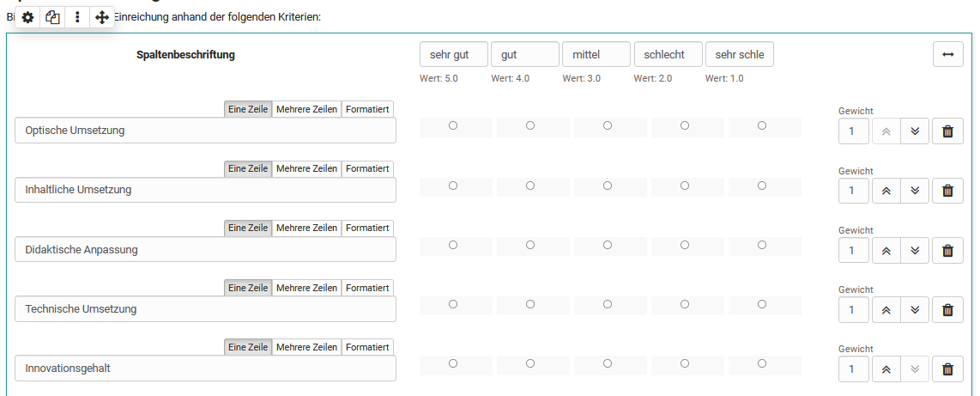The width and height of the screenshot is (980, 396).
Task: Click the Gewicht field of Inhaltliche Umsetzung
Action: (x=854, y=191)
